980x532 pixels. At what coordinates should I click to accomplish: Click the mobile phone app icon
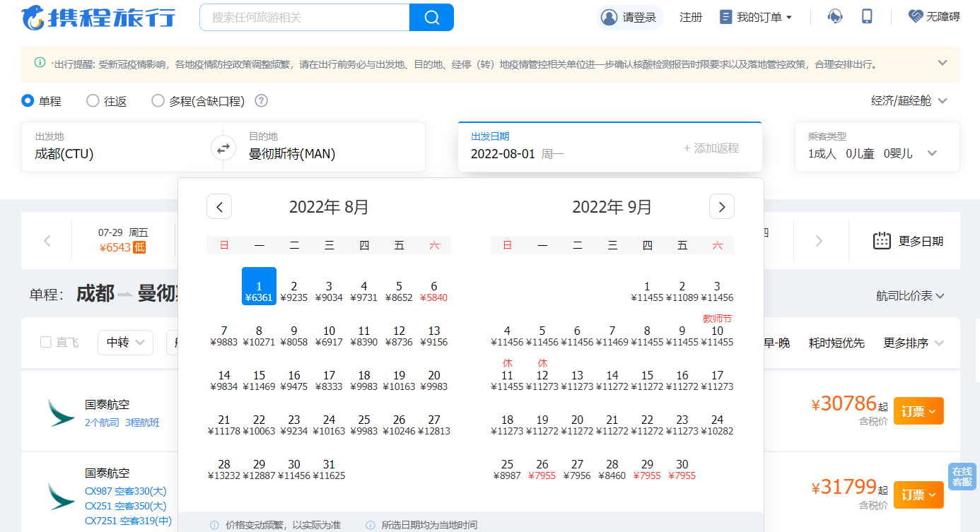(x=867, y=16)
